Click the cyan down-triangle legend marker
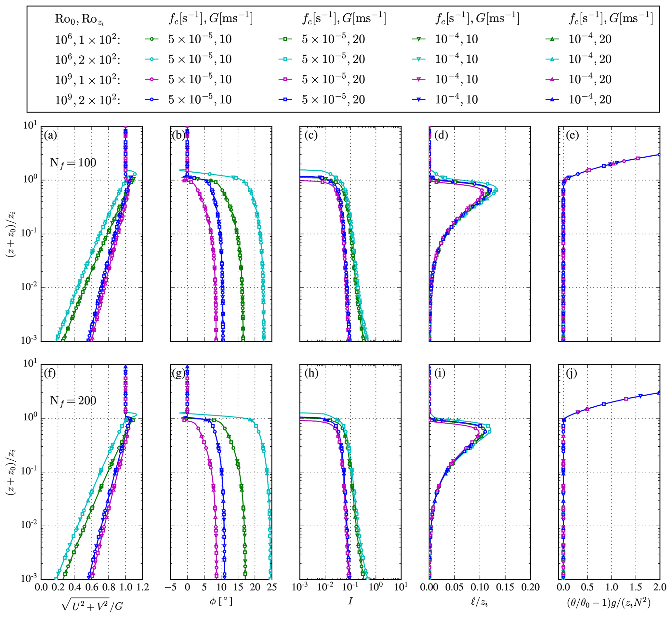The image size is (672, 618). click(419, 59)
